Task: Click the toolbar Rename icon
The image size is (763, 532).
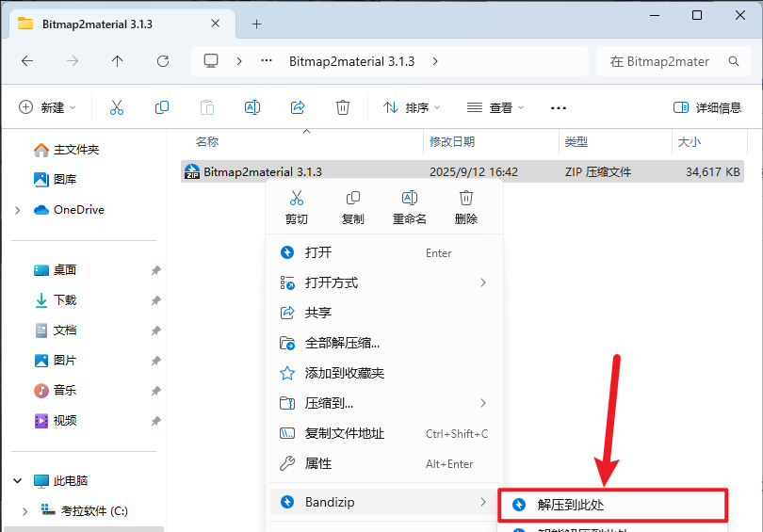Action: pyautogui.click(x=252, y=107)
